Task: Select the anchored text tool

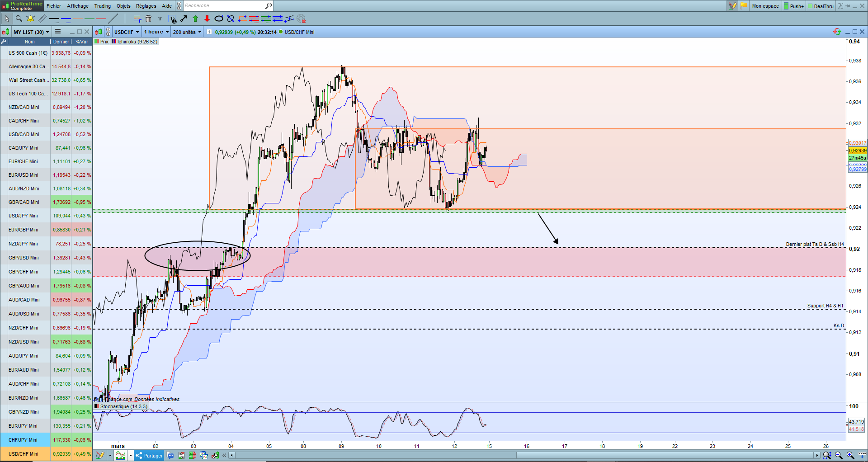Action: [172, 19]
